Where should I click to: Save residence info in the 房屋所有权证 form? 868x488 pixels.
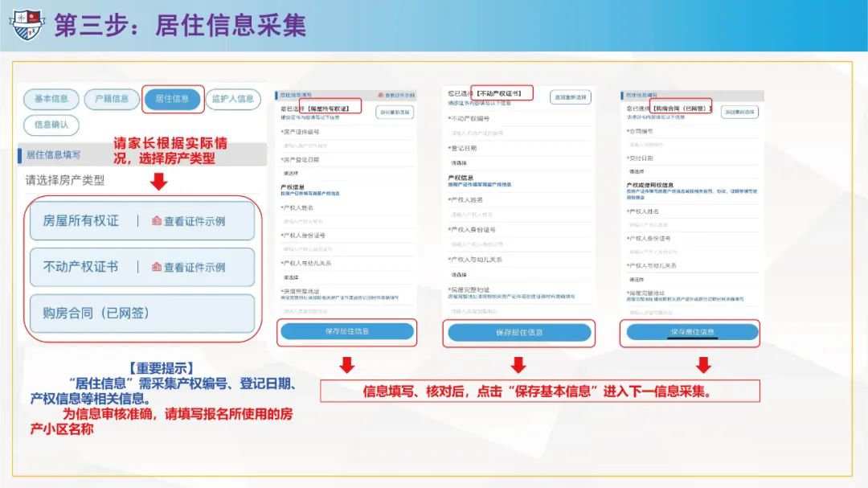(347, 331)
